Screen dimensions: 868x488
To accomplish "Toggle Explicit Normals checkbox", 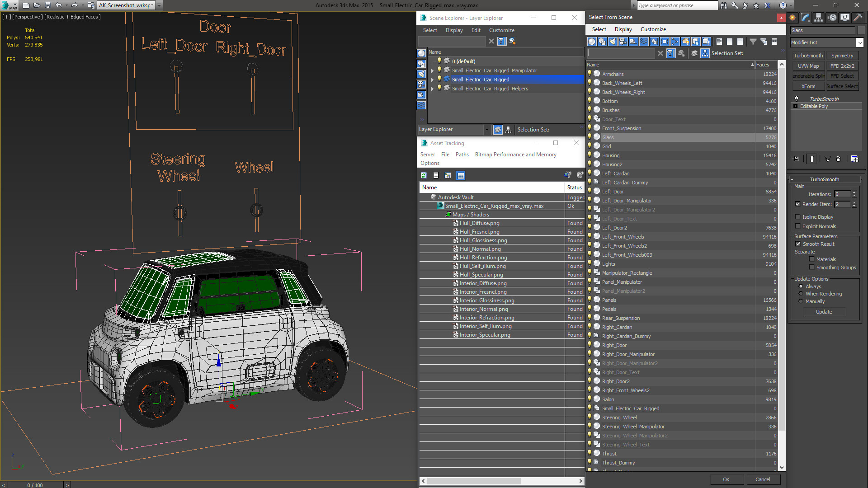I will click(x=798, y=226).
